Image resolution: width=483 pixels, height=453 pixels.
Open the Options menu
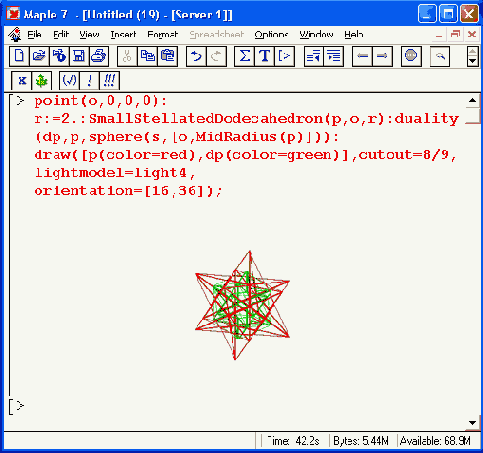tap(271, 34)
